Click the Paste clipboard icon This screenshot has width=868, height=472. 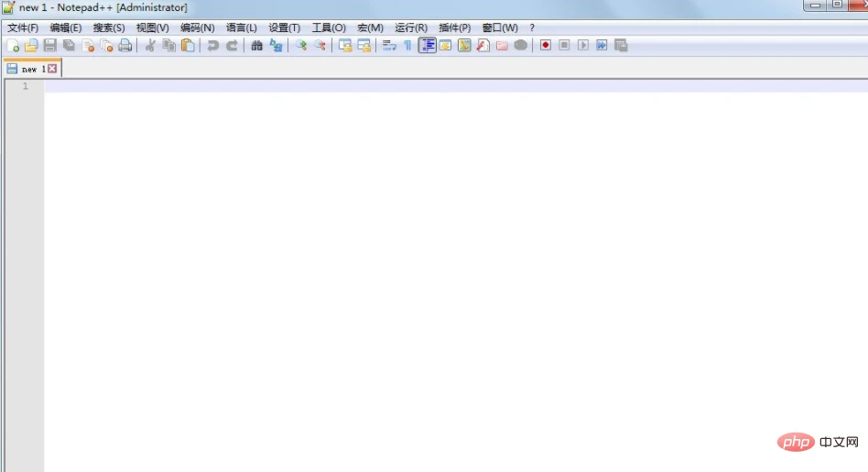click(x=188, y=45)
